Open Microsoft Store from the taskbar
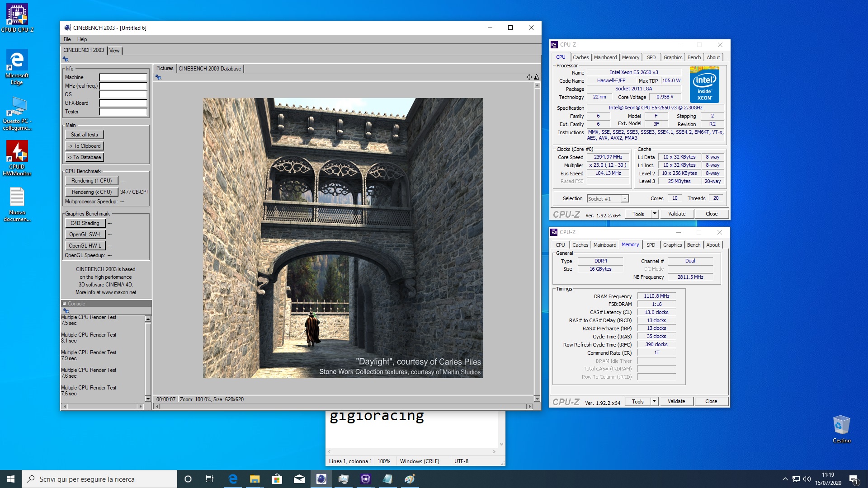This screenshot has width=868, height=488. [277, 479]
